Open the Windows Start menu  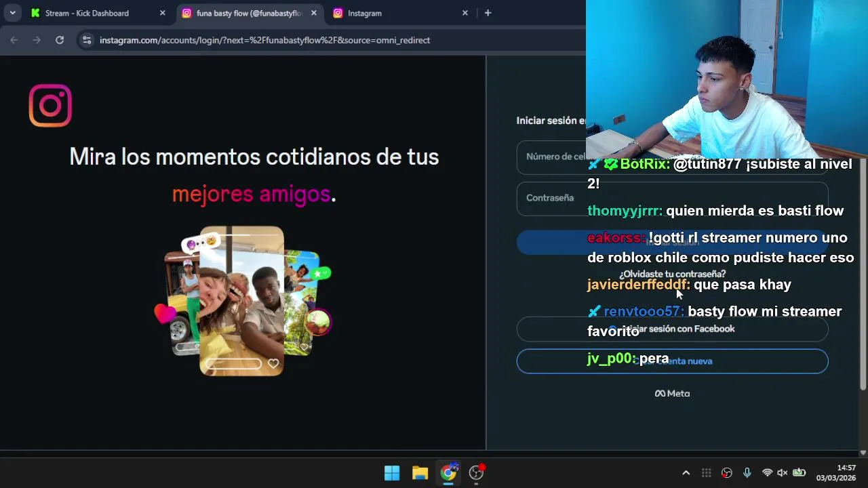[x=392, y=473]
